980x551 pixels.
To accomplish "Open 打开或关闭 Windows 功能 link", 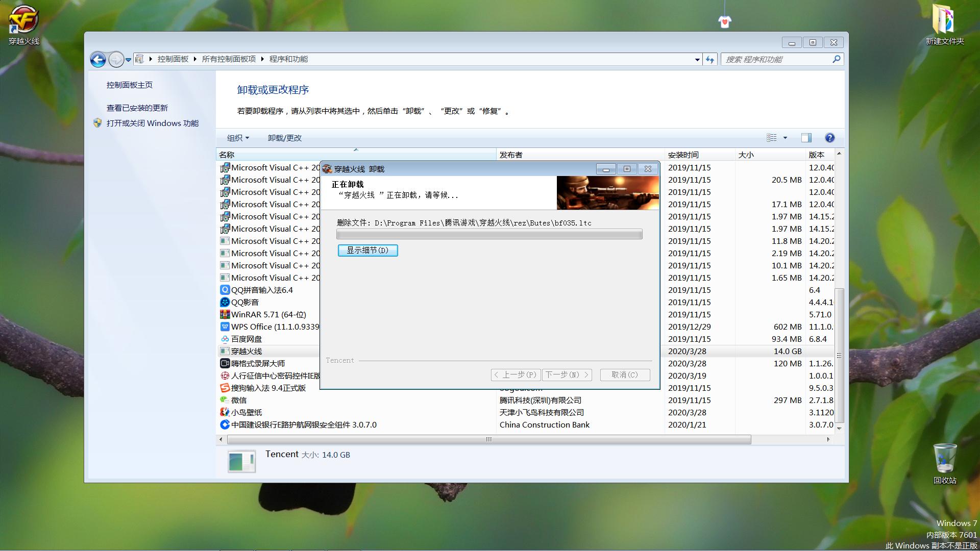I will 153,123.
